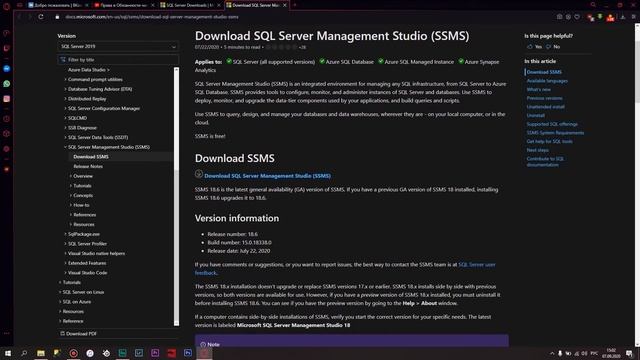Jump to Previous versions in this article
Image resolution: width=640 pixels, height=360 pixels.
pos(544,98)
